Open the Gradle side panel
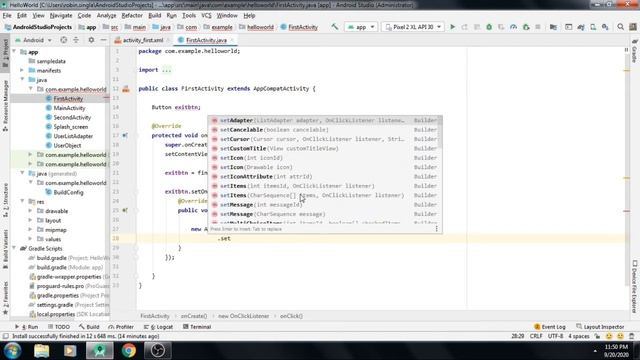Image resolution: width=640 pixels, height=360 pixels. tap(635, 51)
